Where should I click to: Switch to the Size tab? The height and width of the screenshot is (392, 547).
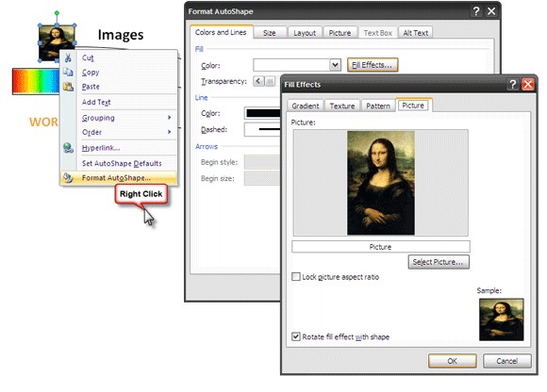(270, 33)
